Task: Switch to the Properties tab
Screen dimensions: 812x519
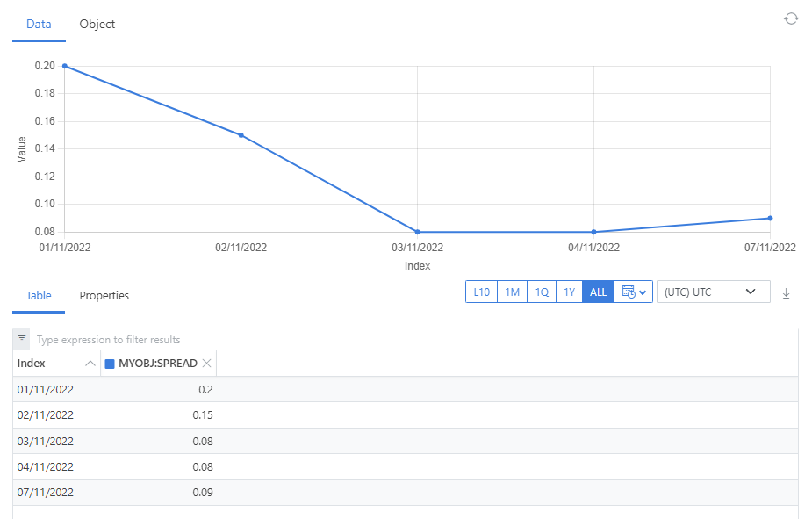Action: [x=104, y=296]
